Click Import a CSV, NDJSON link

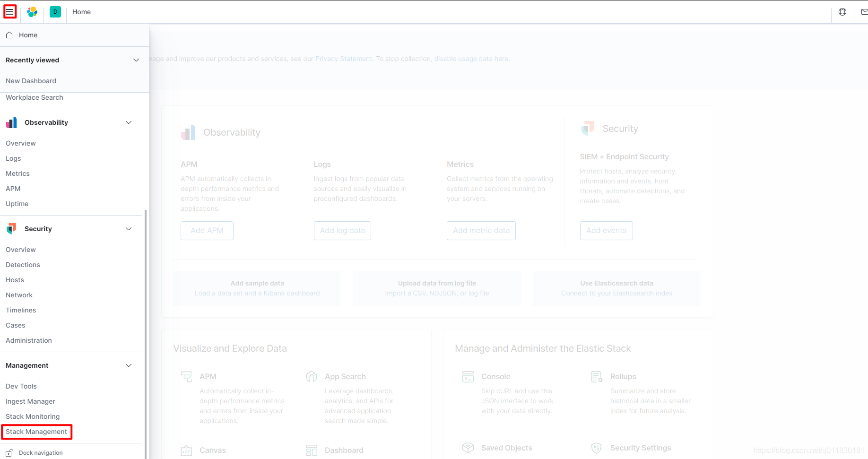pos(437,293)
